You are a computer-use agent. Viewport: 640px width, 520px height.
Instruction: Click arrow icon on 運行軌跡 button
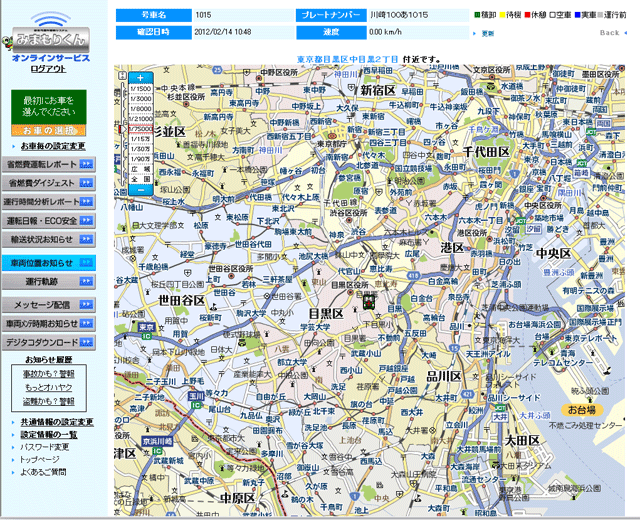[x=86, y=282]
